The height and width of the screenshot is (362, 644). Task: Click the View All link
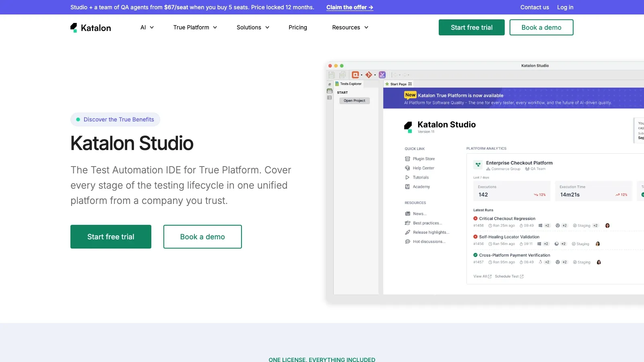point(482,276)
